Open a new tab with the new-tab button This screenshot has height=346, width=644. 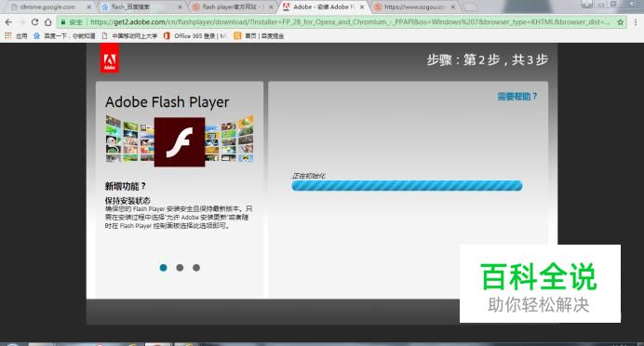click(x=470, y=7)
